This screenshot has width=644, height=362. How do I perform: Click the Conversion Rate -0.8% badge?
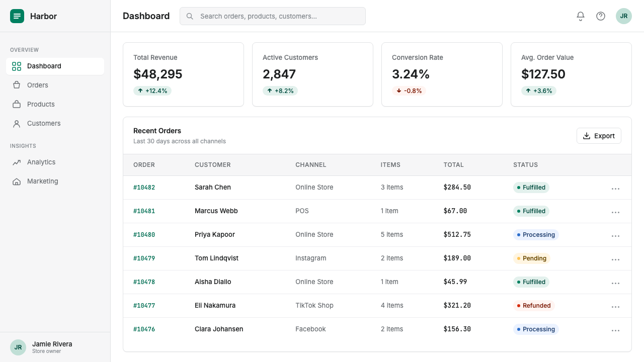(x=409, y=91)
